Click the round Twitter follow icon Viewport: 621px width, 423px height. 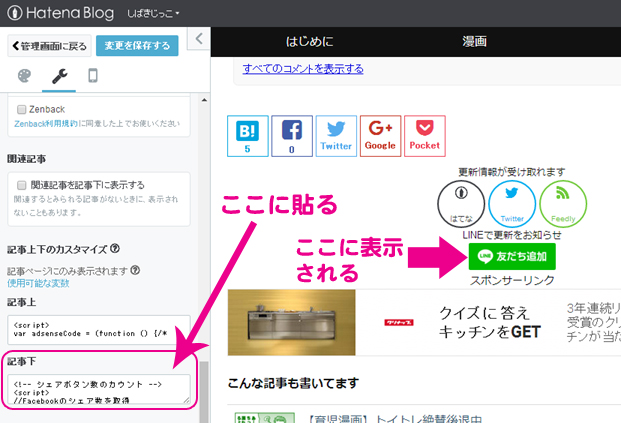coord(512,204)
